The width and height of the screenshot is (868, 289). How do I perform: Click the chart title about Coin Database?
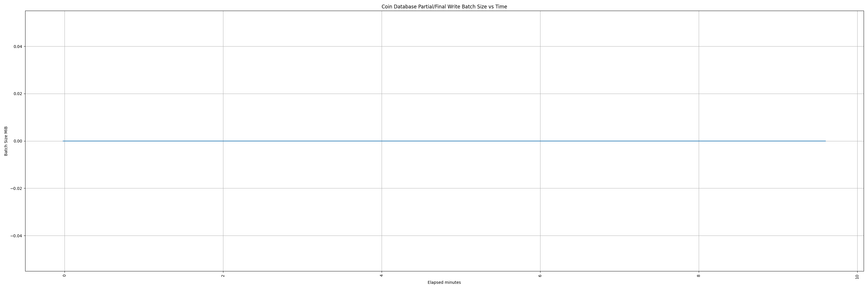click(444, 7)
